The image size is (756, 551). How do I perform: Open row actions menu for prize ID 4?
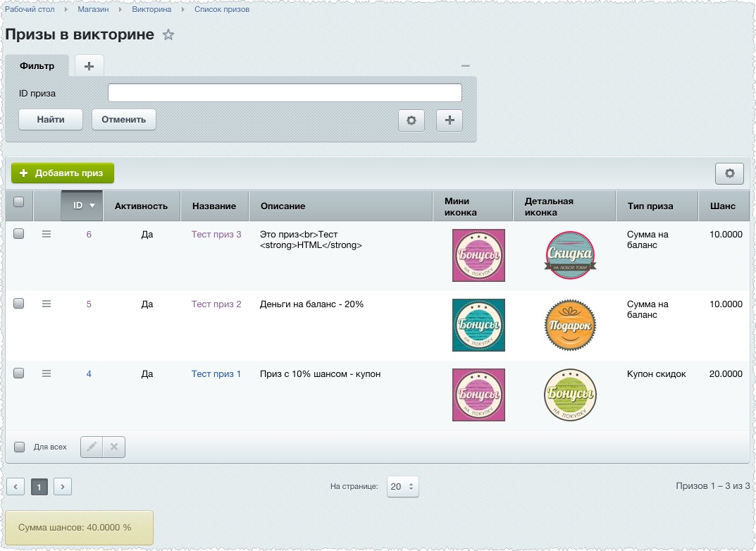47,373
